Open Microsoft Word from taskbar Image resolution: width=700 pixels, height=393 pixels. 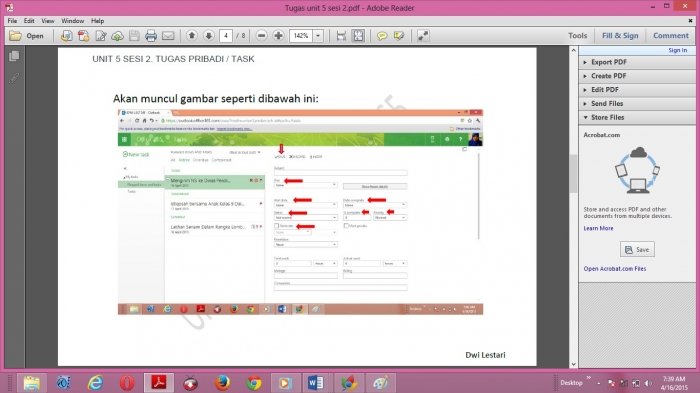(316, 383)
